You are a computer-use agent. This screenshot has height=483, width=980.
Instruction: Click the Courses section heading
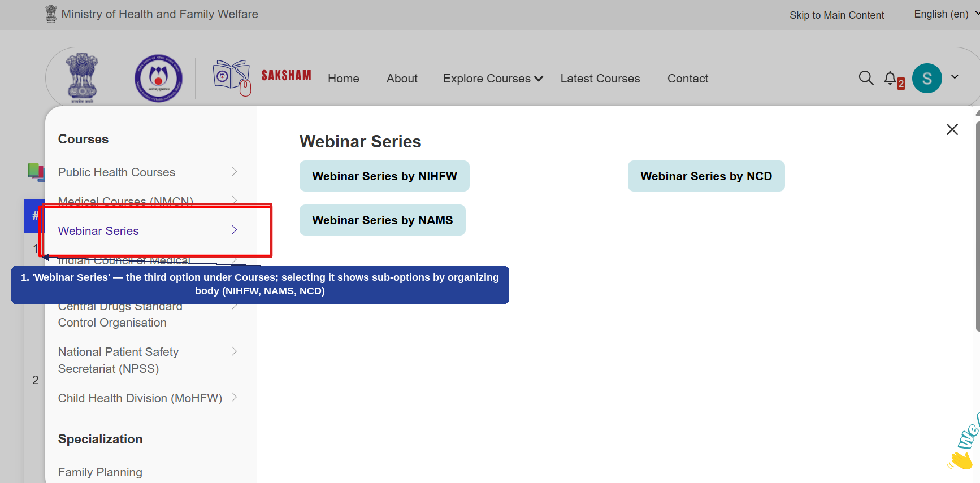pos(83,140)
